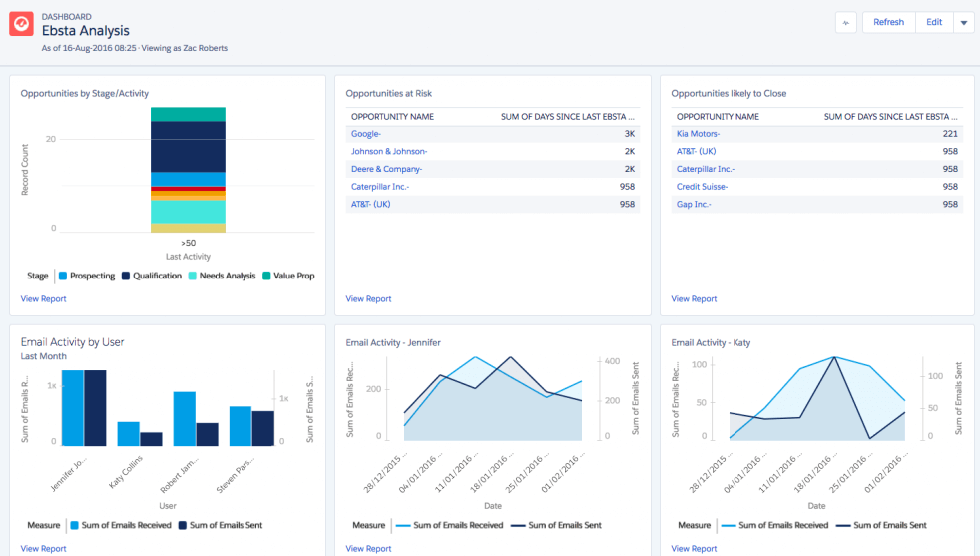Open dropdown arrow next to Edit

pos(963,22)
